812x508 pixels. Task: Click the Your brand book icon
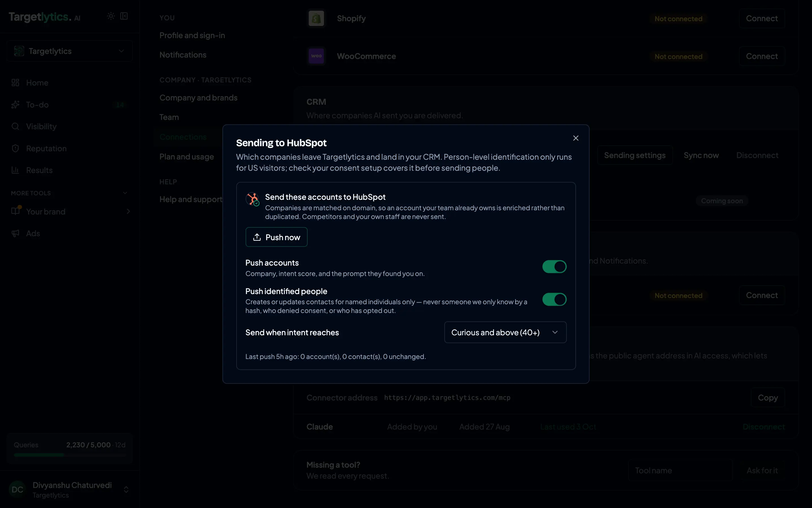pos(16,211)
